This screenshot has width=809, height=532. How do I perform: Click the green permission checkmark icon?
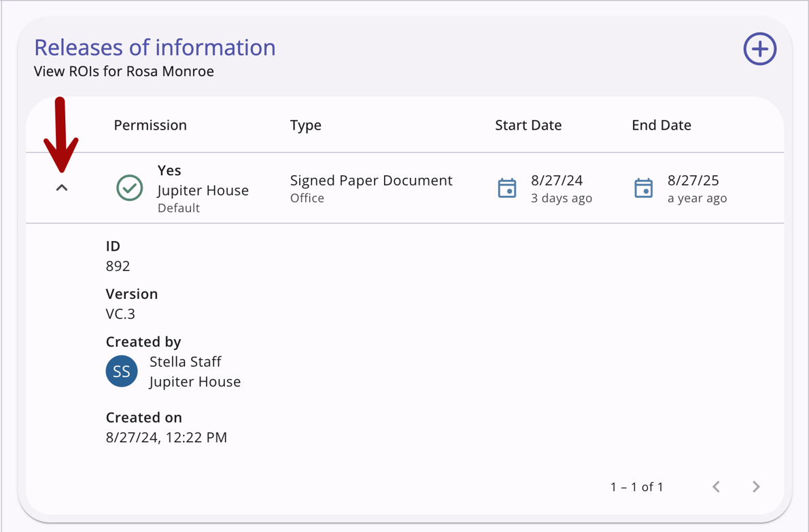tap(130, 190)
